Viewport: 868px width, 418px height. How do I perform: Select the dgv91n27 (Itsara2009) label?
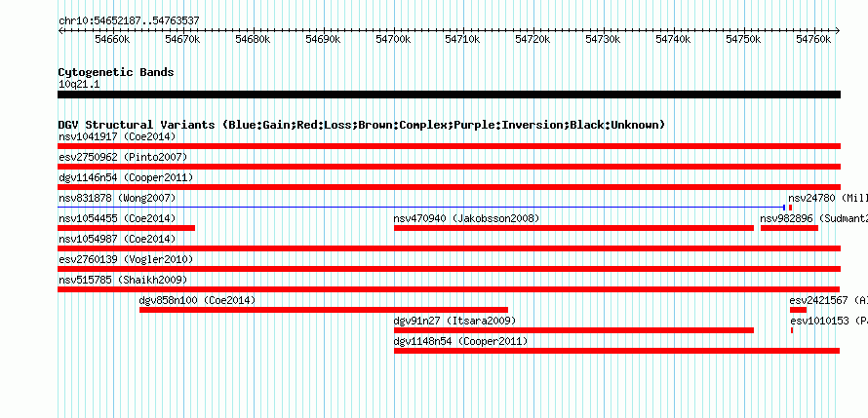coord(454,321)
